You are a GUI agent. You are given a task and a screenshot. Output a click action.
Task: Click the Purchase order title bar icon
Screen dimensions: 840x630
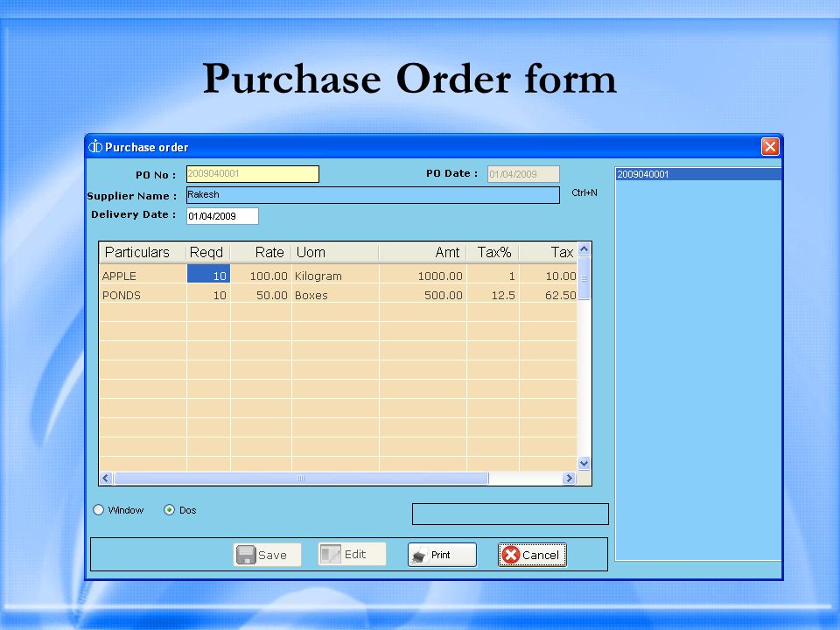tap(94, 146)
